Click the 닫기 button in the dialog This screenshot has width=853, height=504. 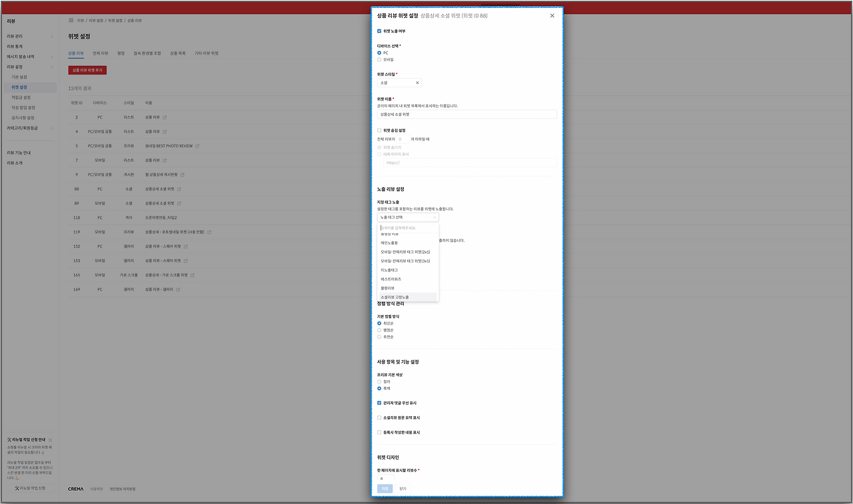point(403,489)
